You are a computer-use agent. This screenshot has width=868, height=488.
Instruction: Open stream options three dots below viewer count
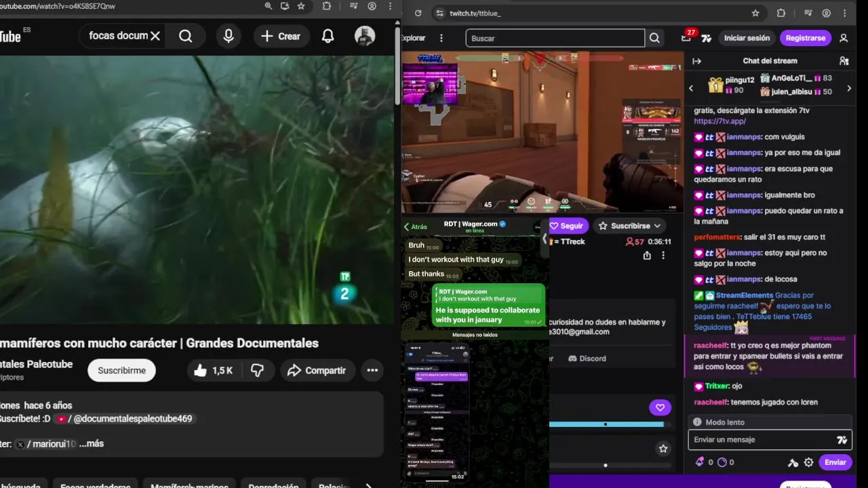[663, 256]
